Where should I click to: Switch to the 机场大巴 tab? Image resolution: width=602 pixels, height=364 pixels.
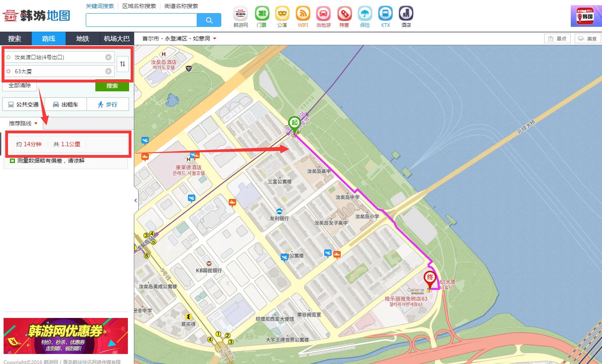pos(117,38)
